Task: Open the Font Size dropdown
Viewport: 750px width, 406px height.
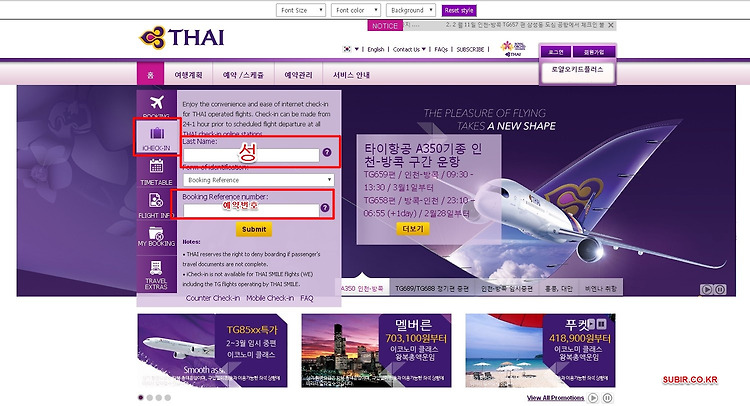Action: click(x=301, y=10)
